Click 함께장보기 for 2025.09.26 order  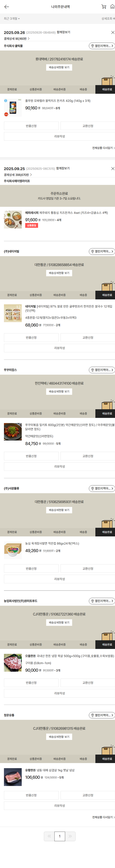(63, 32)
